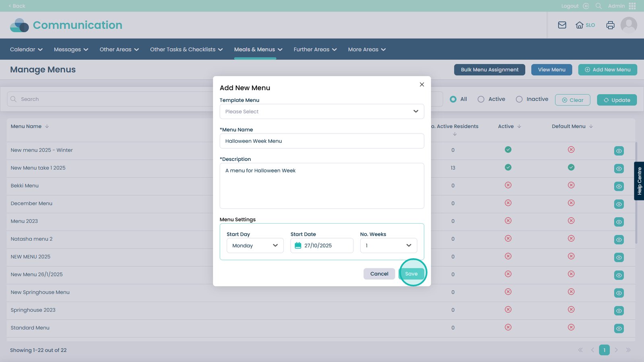The image size is (644, 362).
Task: Open calendar icon in Start Date field
Action: pyautogui.click(x=298, y=245)
